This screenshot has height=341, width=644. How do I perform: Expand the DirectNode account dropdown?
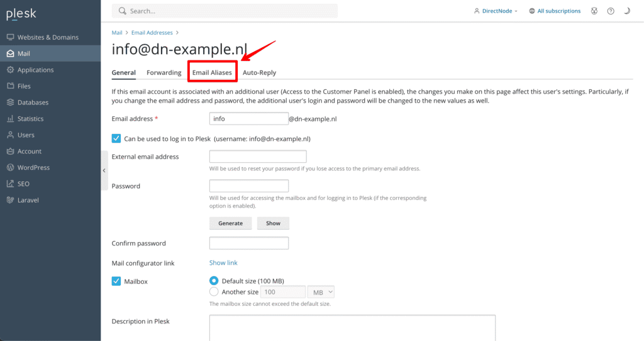tap(496, 11)
